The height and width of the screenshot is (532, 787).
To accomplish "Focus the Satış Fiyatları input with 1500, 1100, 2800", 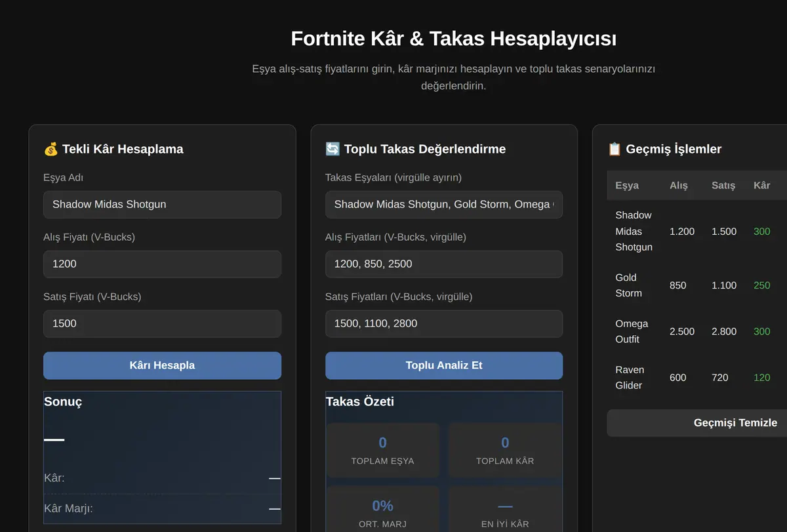I will pyautogui.click(x=444, y=323).
